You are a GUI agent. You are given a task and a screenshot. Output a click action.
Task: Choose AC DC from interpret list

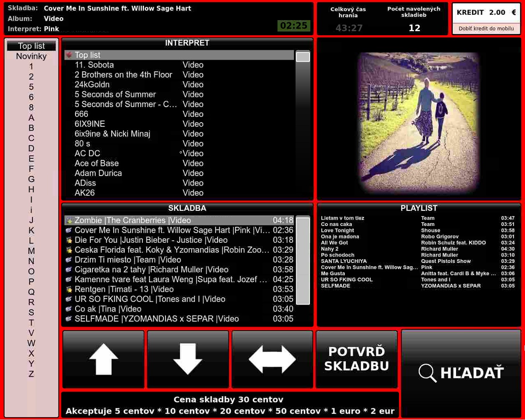click(87, 154)
